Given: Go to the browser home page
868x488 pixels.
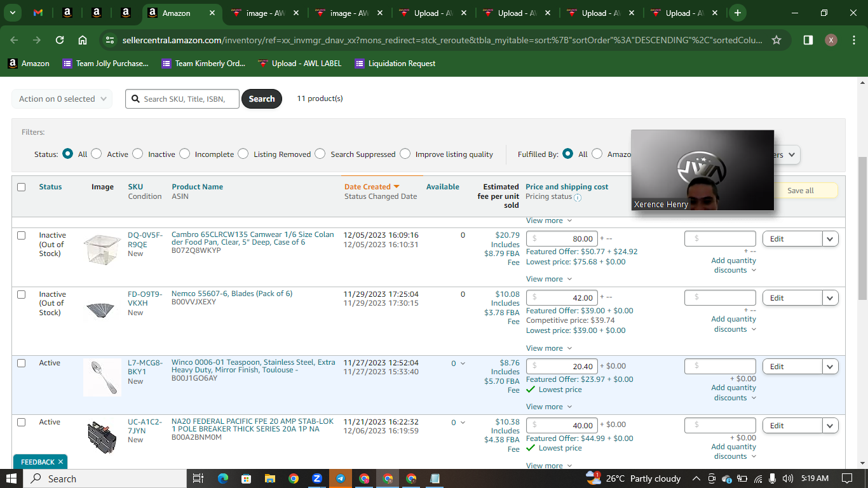Looking at the screenshot, I should click(83, 40).
